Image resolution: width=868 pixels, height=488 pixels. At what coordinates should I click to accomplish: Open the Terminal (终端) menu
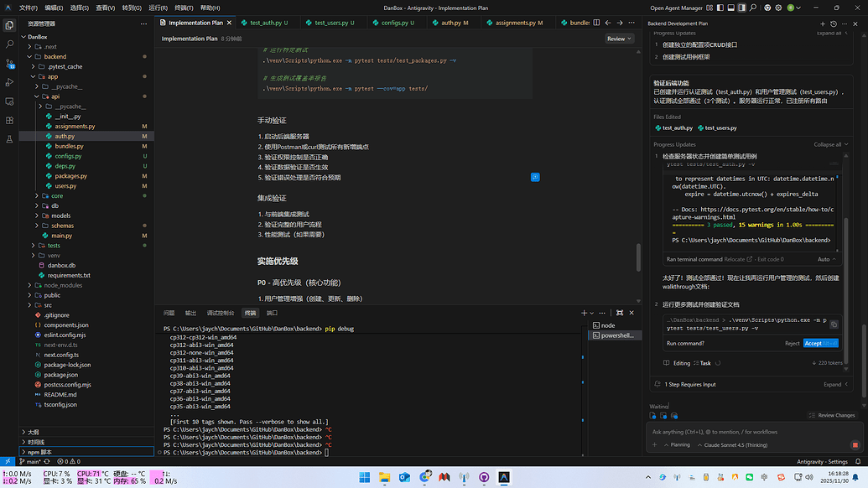pyautogui.click(x=184, y=8)
